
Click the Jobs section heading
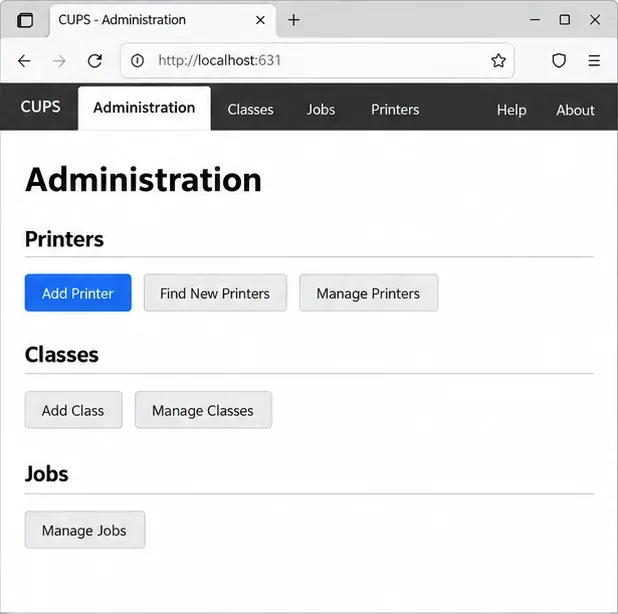click(47, 474)
